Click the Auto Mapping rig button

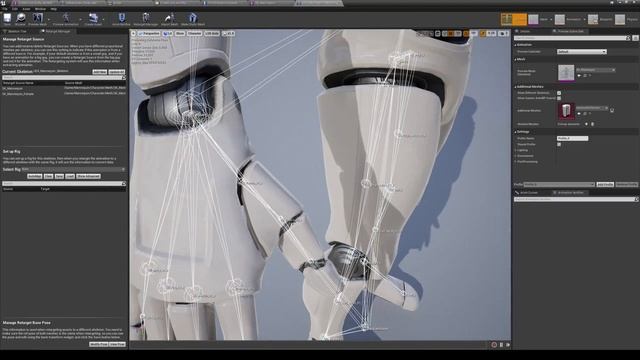click(34, 176)
